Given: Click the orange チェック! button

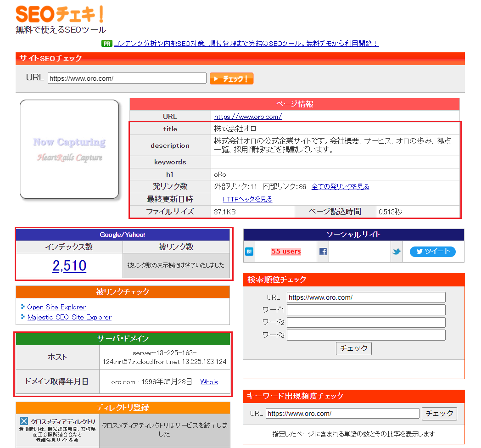Looking at the screenshot, I should coord(232,78).
